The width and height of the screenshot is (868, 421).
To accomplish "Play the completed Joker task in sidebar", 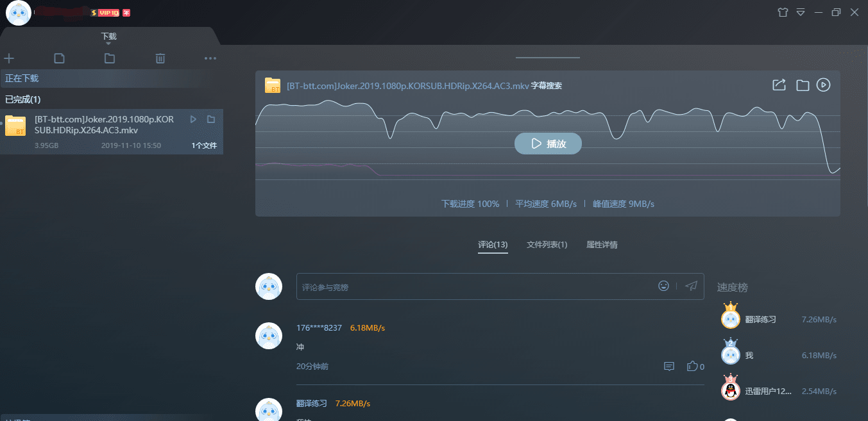I will (x=193, y=119).
